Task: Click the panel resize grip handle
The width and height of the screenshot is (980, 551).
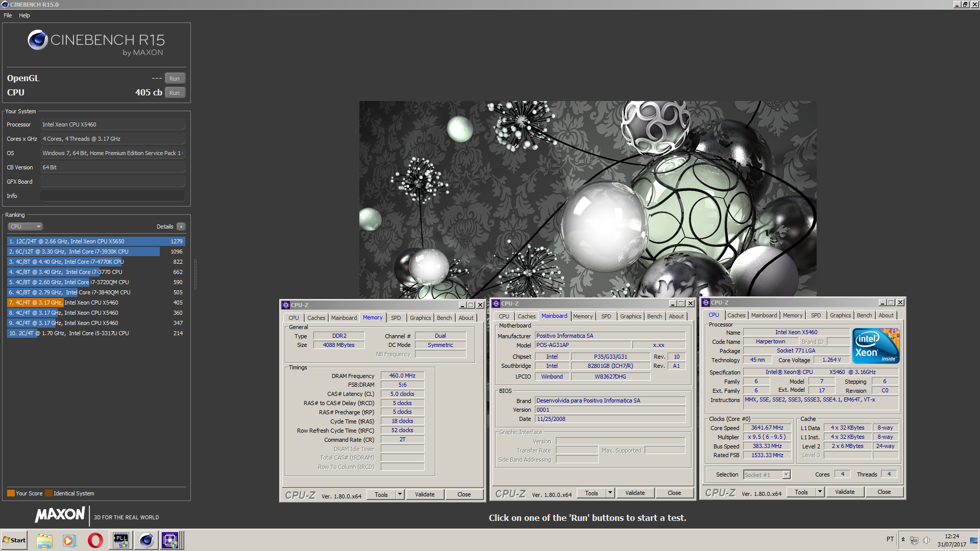Action: point(195,274)
